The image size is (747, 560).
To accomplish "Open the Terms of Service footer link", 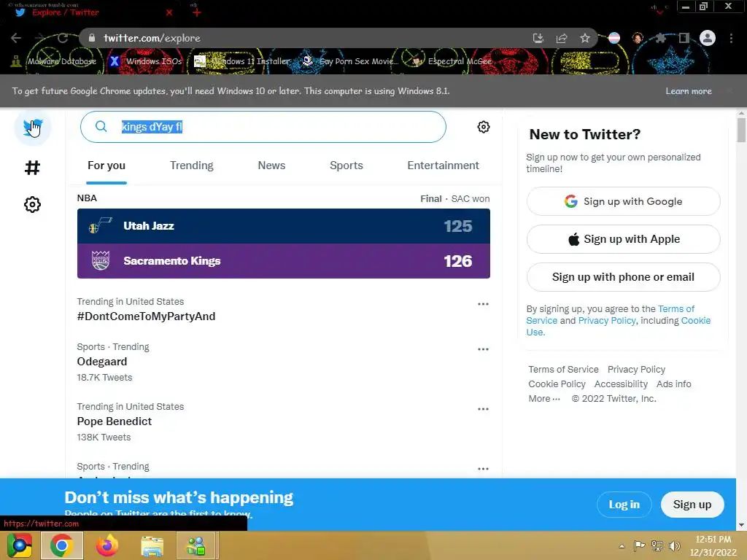I will click(563, 370).
